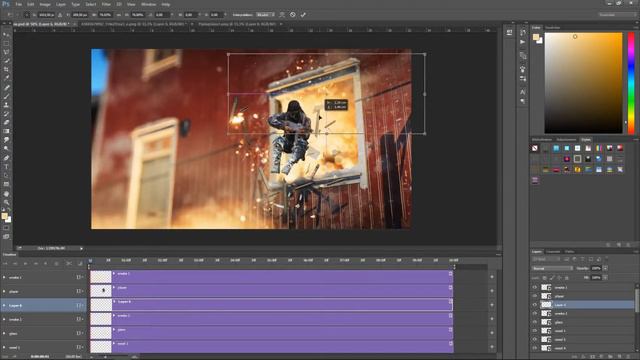
Task: Open the Interpolation dropdown
Action: point(265,15)
